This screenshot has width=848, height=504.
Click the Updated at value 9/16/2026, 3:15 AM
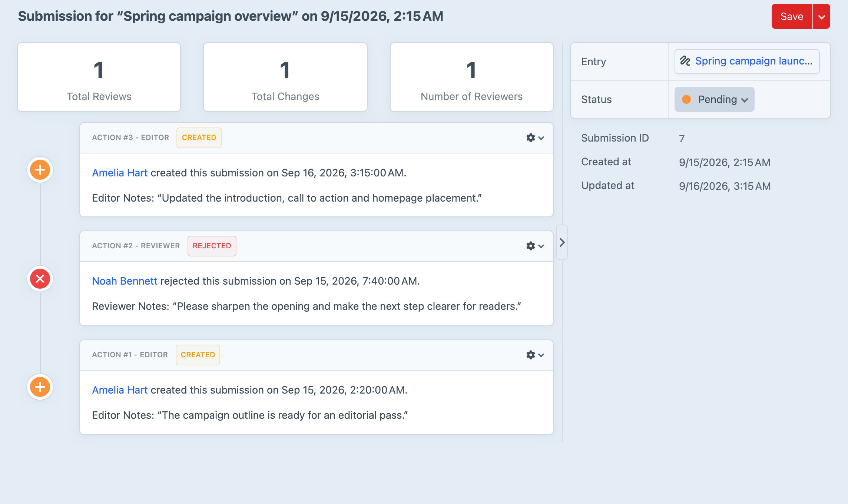tap(725, 186)
